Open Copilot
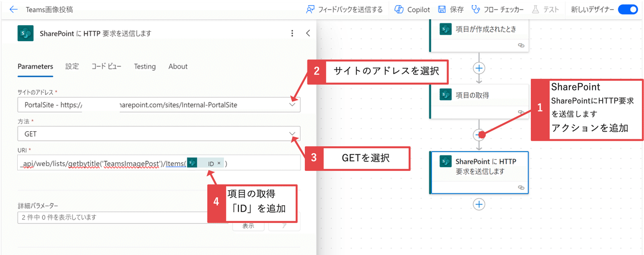Screen dimensions: 644x255 click(412, 10)
